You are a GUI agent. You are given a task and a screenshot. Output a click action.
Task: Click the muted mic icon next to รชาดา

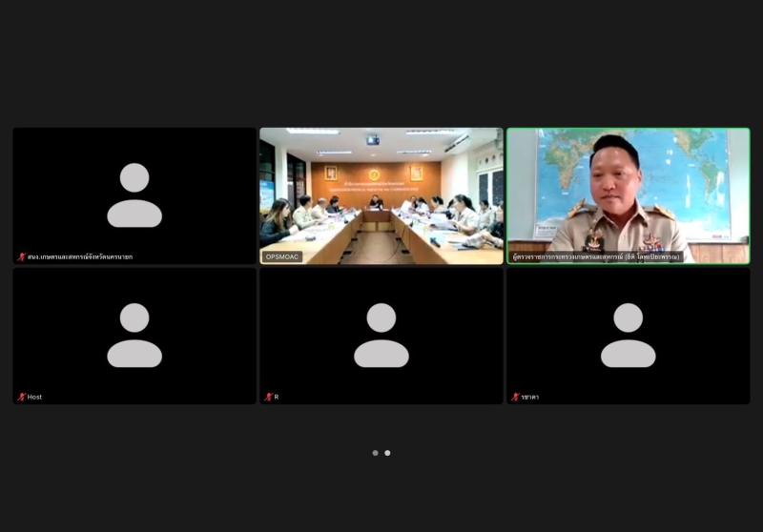(515, 397)
